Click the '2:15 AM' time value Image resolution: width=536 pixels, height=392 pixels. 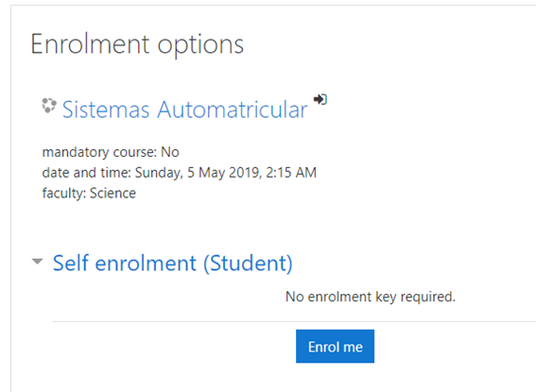291,173
